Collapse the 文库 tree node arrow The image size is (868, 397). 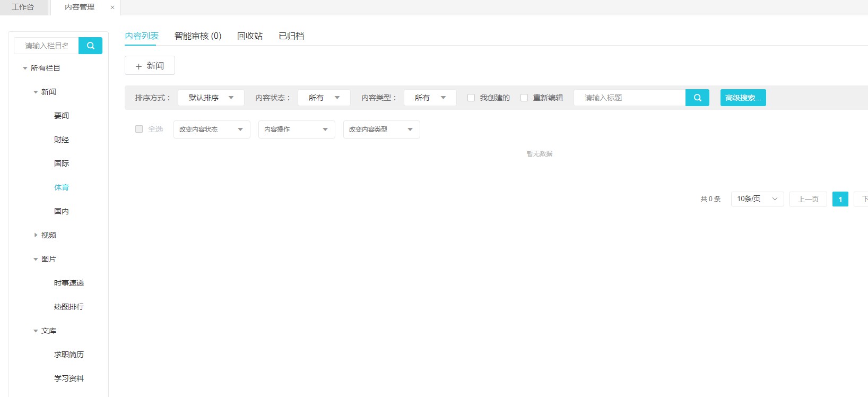[36, 331]
